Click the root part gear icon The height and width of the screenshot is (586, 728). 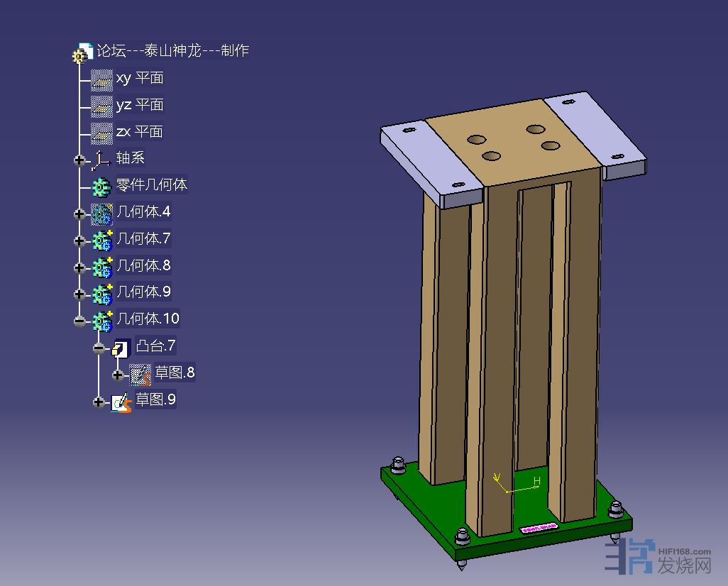83,52
